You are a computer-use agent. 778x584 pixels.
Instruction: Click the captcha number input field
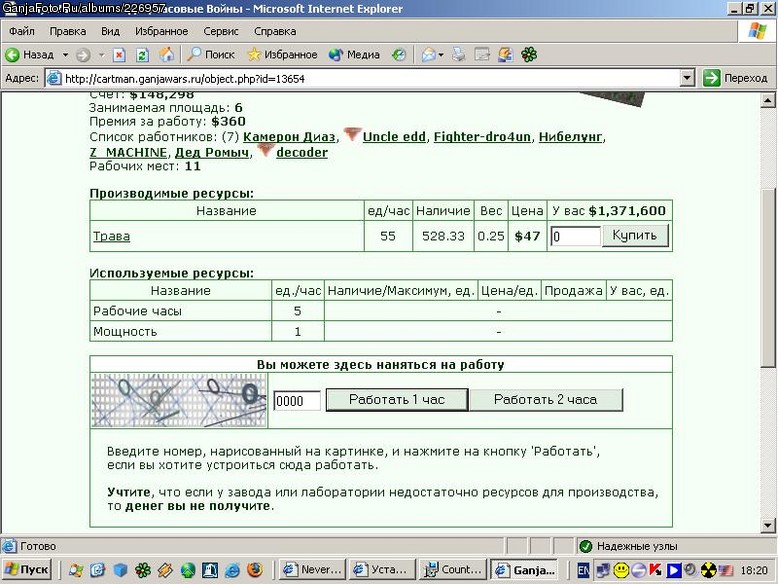click(x=297, y=400)
